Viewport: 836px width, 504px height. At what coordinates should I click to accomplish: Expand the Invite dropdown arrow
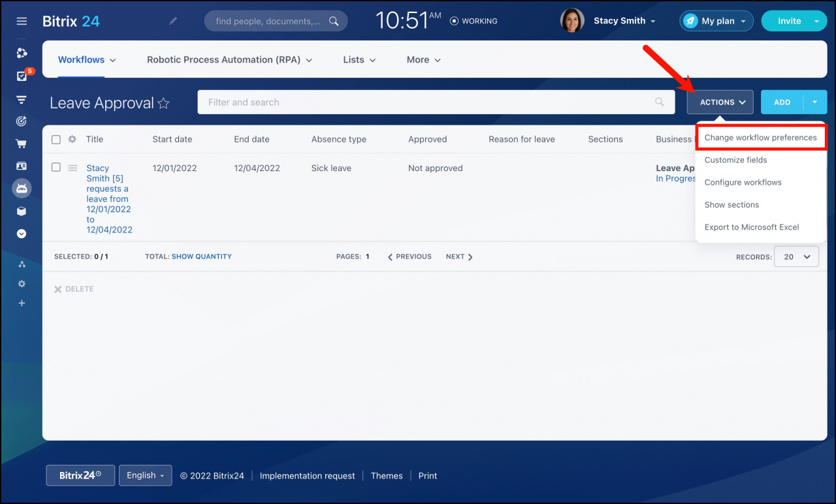816,21
